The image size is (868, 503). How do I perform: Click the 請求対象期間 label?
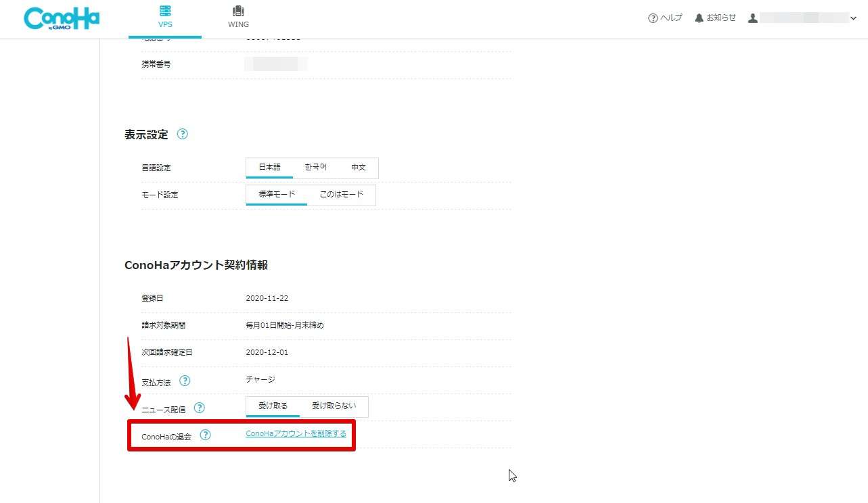click(x=164, y=325)
